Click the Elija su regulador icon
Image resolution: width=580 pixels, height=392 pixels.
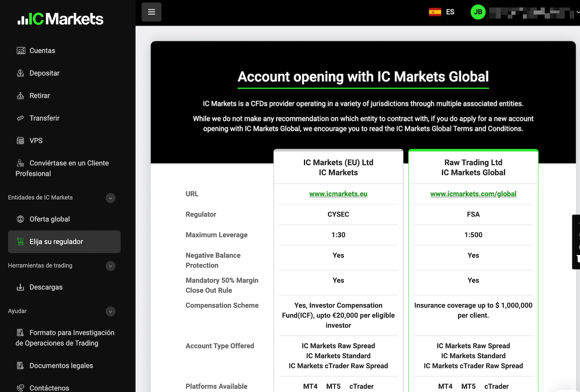20,242
